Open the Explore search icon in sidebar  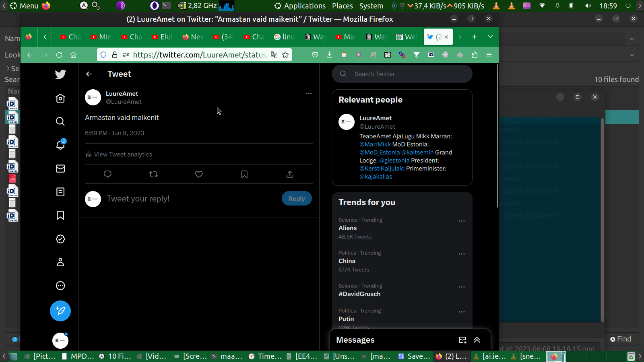[60, 121]
